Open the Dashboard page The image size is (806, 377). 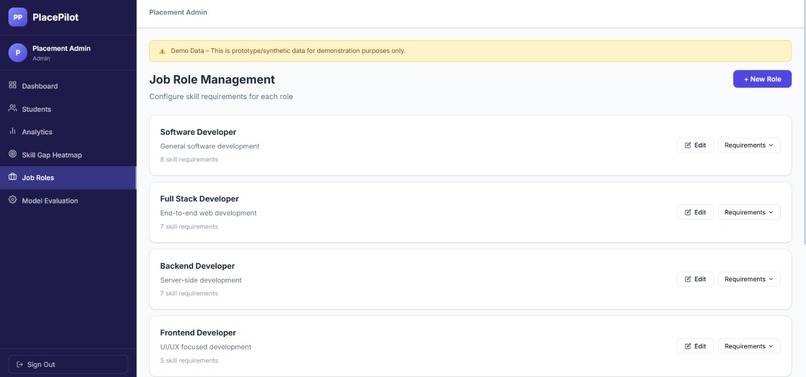pos(68,86)
